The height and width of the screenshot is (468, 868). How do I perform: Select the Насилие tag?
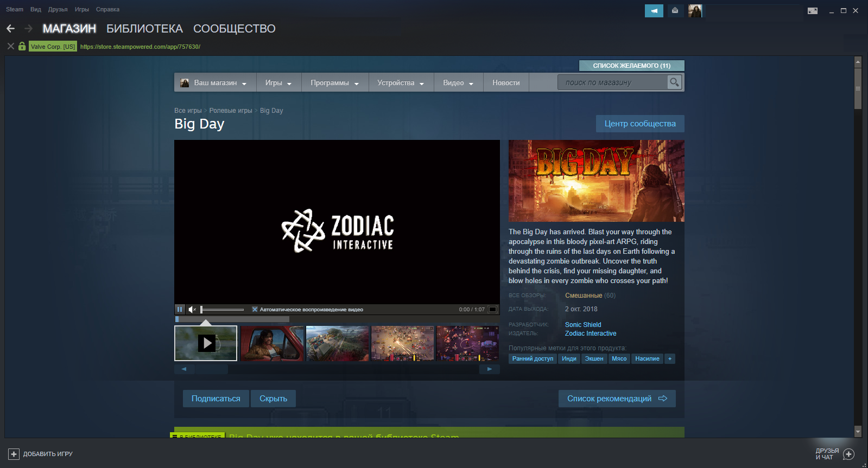(x=647, y=358)
